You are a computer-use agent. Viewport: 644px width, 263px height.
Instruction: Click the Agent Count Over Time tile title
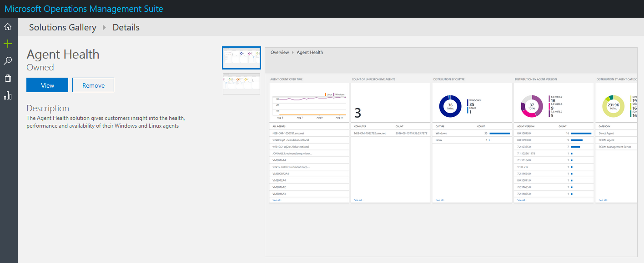click(x=287, y=79)
